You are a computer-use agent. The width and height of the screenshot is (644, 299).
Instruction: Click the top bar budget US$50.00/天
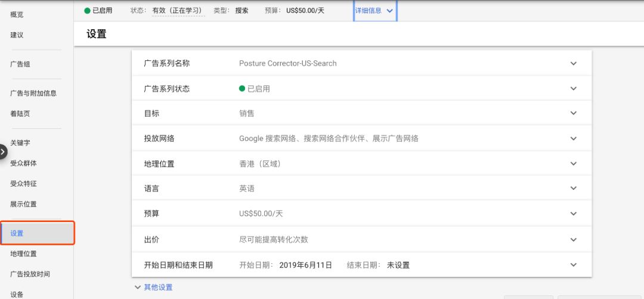[x=305, y=11]
